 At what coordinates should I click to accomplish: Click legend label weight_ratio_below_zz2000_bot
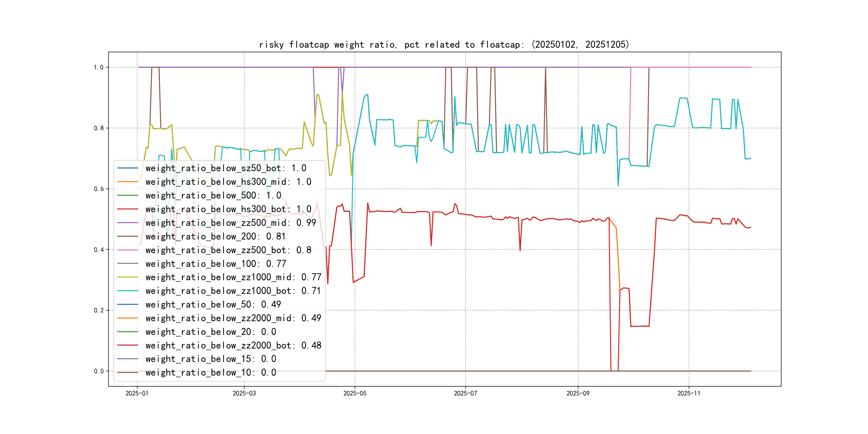click(233, 345)
